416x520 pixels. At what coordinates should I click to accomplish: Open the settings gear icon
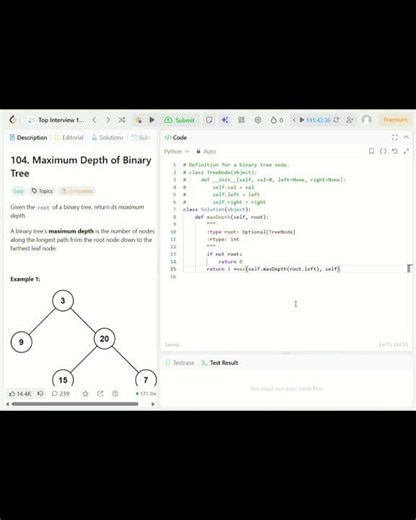tap(258, 120)
